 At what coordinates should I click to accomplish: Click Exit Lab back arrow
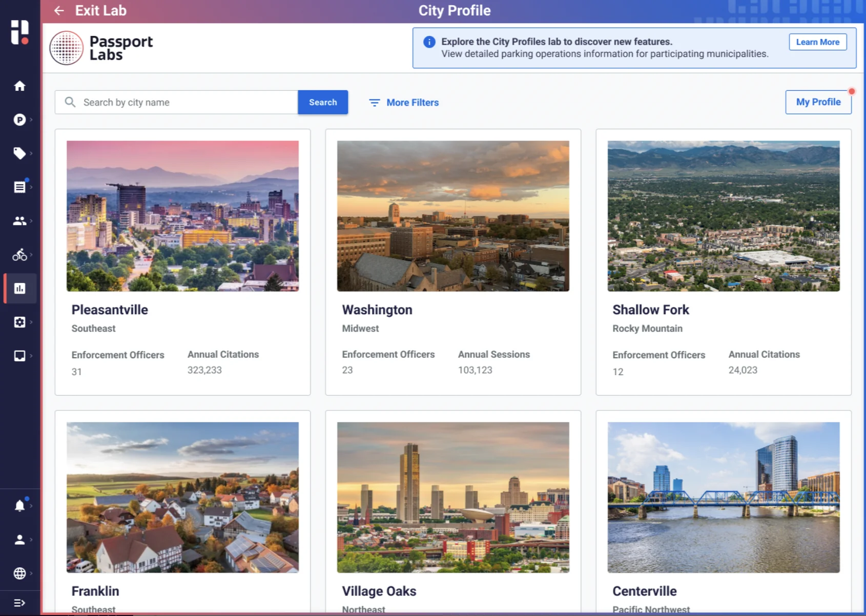click(x=59, y=11)
